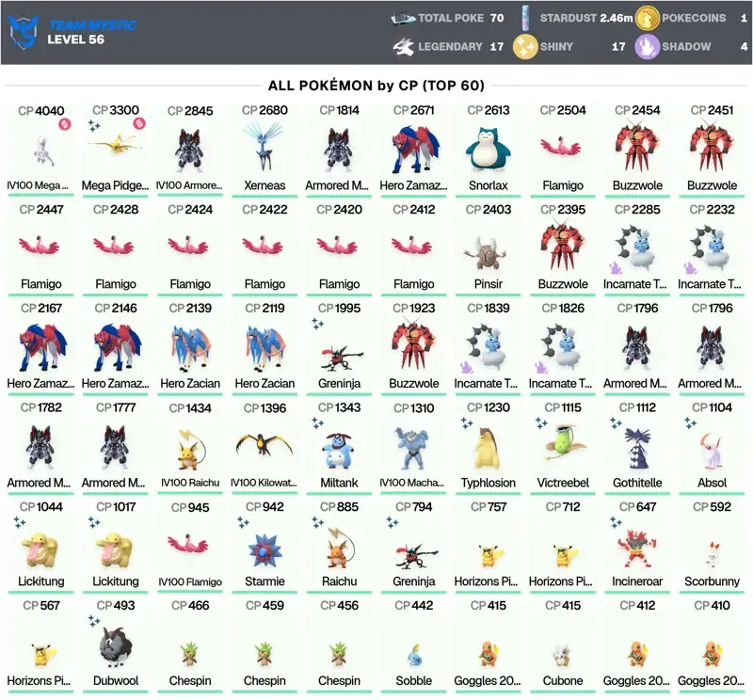Select the Lickitung with CP 1044

[40, 549]
